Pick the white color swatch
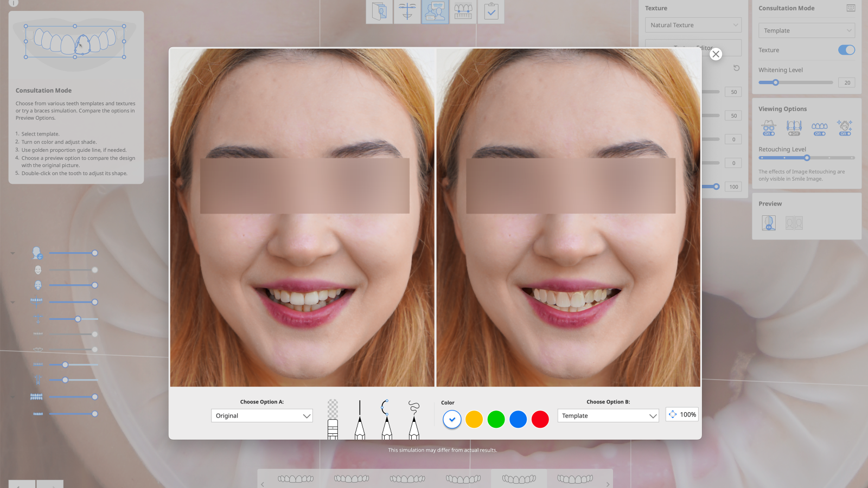The height and width of the screenshot is (488, 868). pos(452,419)
